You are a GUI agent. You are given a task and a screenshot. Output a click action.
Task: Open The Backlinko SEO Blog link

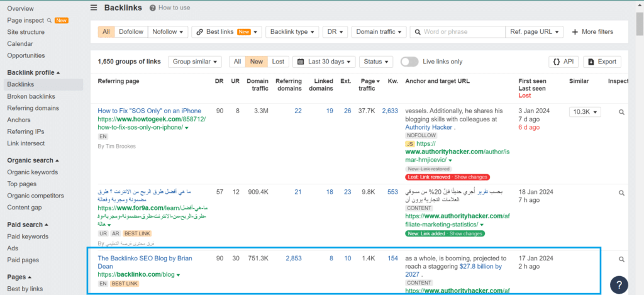click(x=145, y=262)
